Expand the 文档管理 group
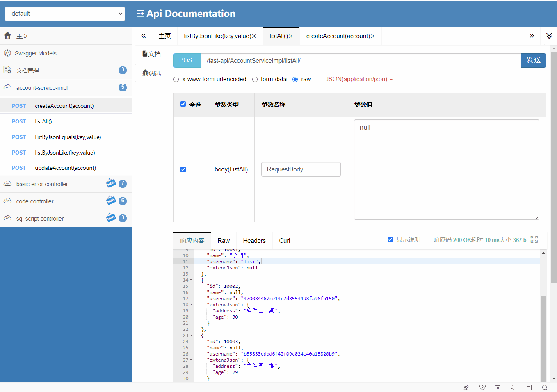The width and height of the screenshot is (557, 392). [66, 70]
